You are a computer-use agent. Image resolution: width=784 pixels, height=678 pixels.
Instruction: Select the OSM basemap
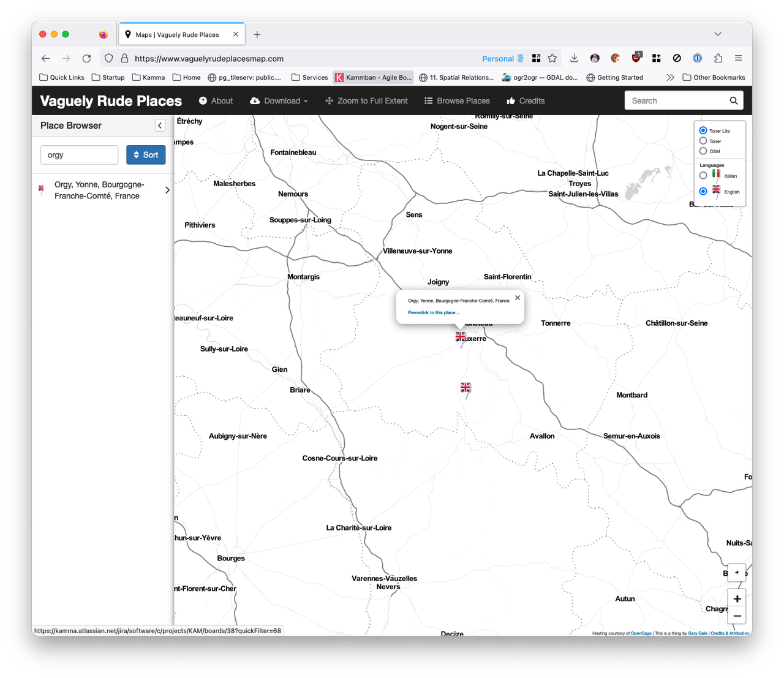703,151
